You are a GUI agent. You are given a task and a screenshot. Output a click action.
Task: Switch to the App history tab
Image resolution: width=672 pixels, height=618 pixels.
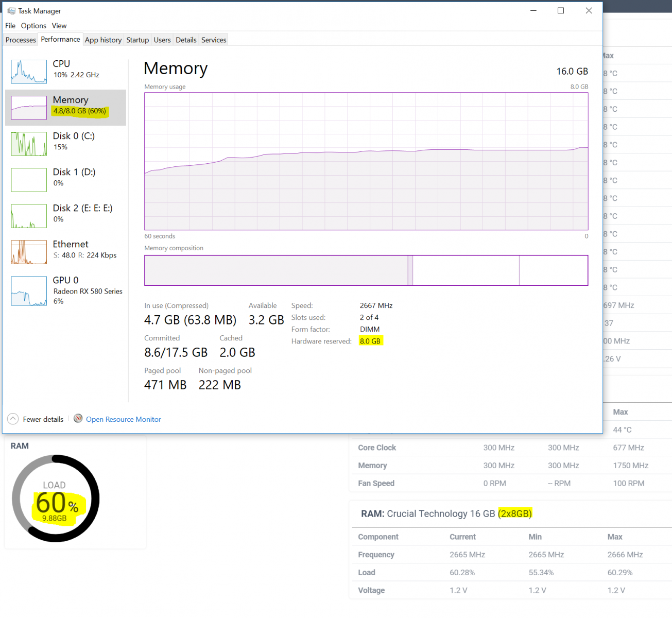pyautogui.click(x=103, y=40)
